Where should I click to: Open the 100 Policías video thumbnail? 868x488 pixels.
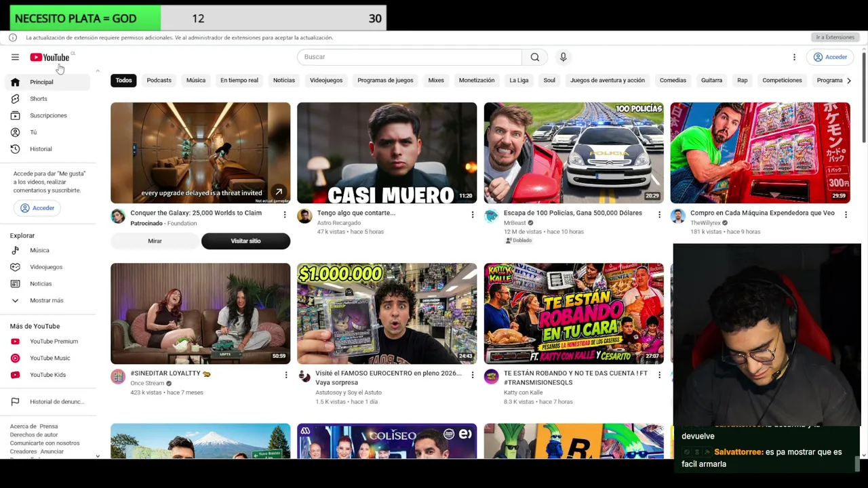574,153
